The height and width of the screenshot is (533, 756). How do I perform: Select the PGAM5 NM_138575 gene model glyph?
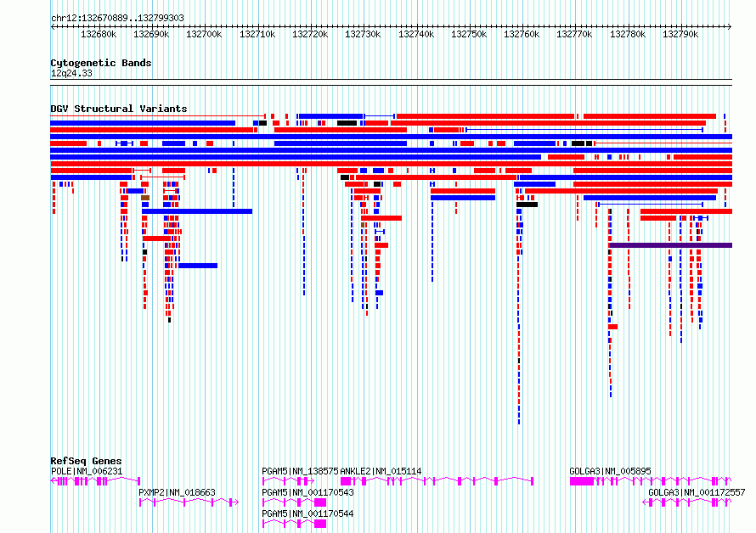point(288,481)
